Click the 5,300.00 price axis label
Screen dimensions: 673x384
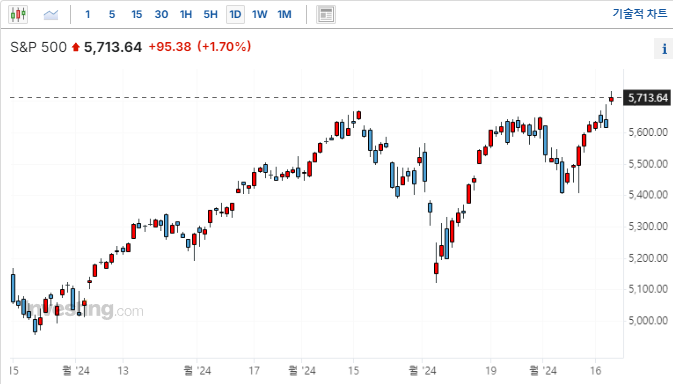tap(648, 227)
